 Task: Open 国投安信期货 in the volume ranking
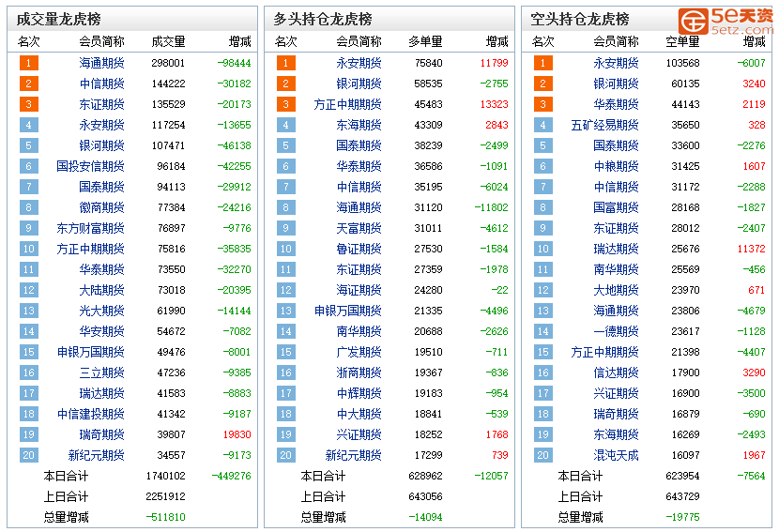click(x=90, y=166)
